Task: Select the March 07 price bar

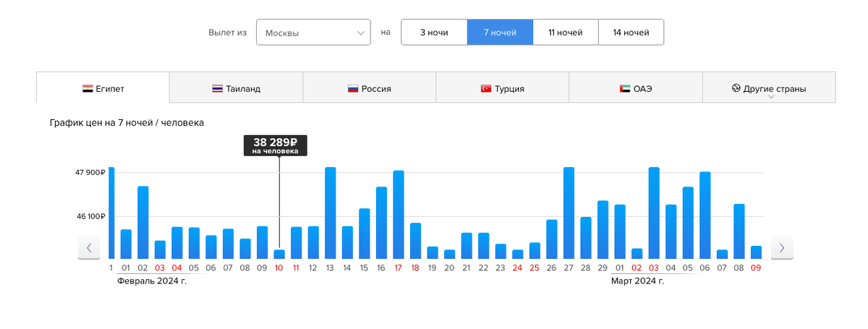Action: pyautogui.click(x=722, y=254)
